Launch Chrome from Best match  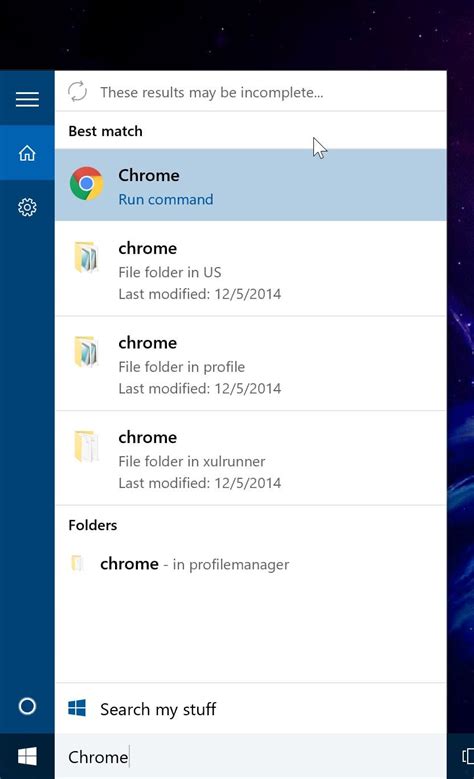tap(250, 185)
